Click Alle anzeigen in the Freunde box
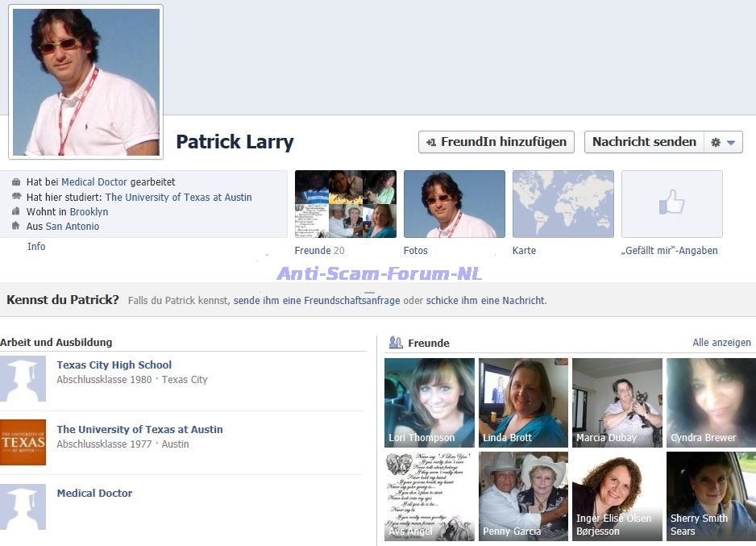Screen dimensions: 756x546 [x=721, y=343]
